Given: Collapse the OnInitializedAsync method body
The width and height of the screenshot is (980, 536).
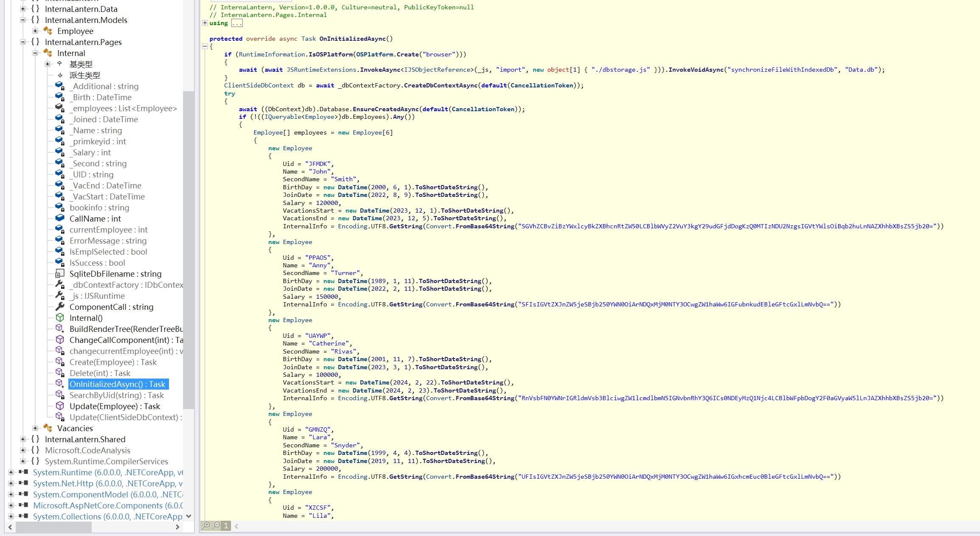Looking at the screenshot, I should coord(205,46).
